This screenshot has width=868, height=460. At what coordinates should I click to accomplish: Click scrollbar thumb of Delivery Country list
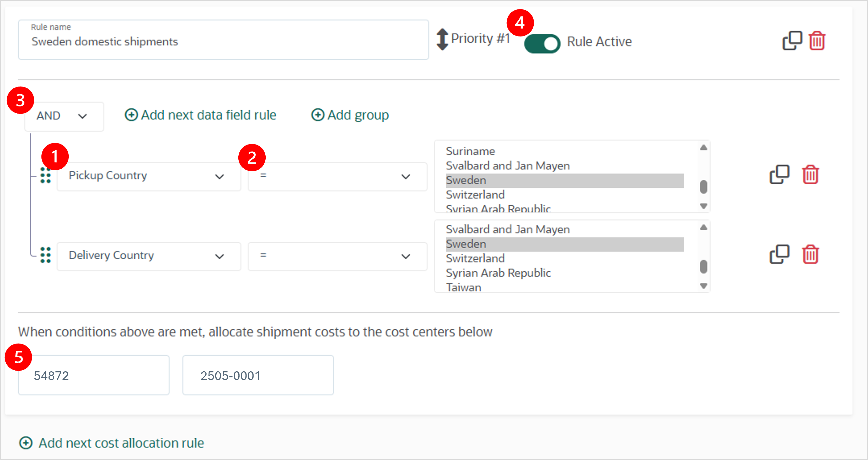click(x=704, y=266)
